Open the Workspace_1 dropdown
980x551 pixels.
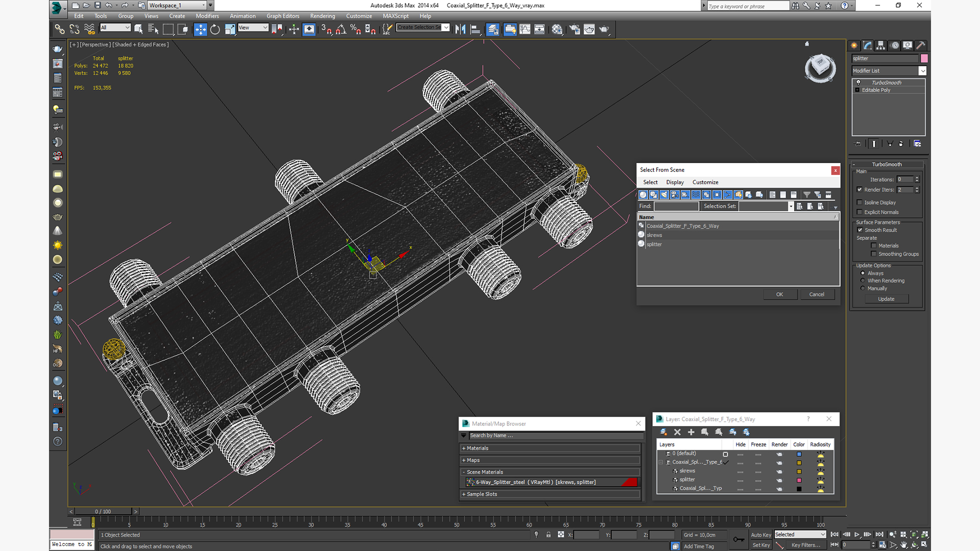point(178,5)
